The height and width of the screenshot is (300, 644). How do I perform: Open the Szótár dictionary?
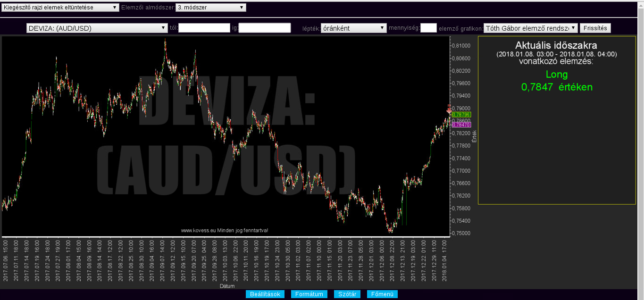(347, 294)
